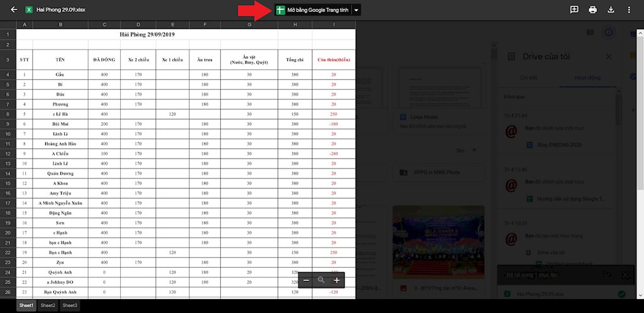Switch to Sheet3 tab
This screenshot has height=313, width=644.
pos(69,305)
